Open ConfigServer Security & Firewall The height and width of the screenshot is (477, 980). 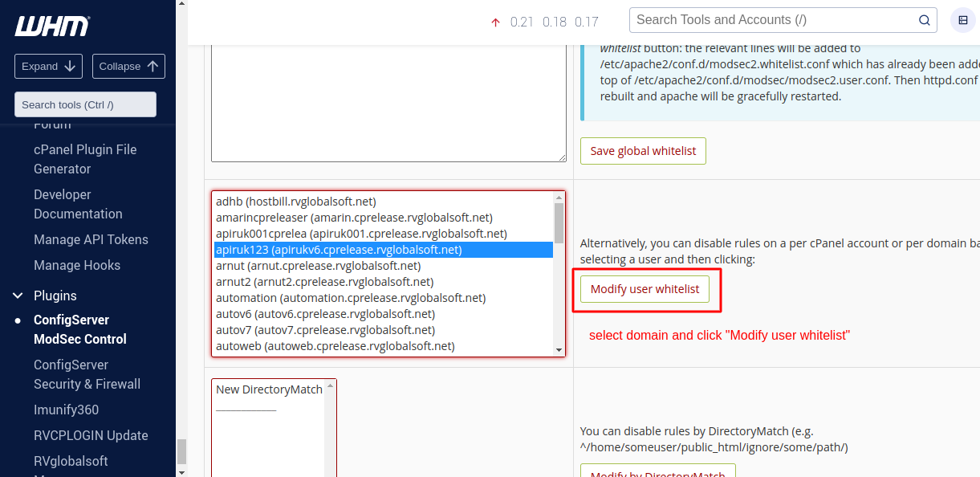[87, 374]
